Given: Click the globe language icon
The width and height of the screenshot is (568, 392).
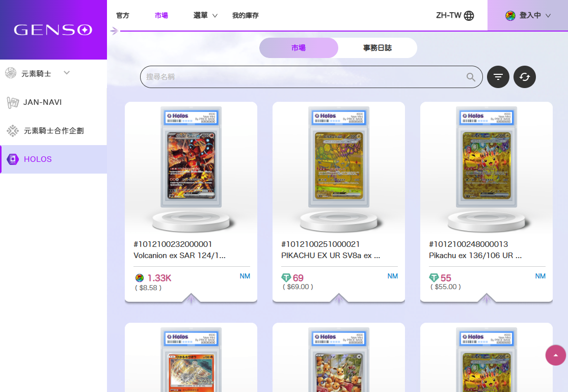Looking at the screenshot, I should click(x=469, y=16).
